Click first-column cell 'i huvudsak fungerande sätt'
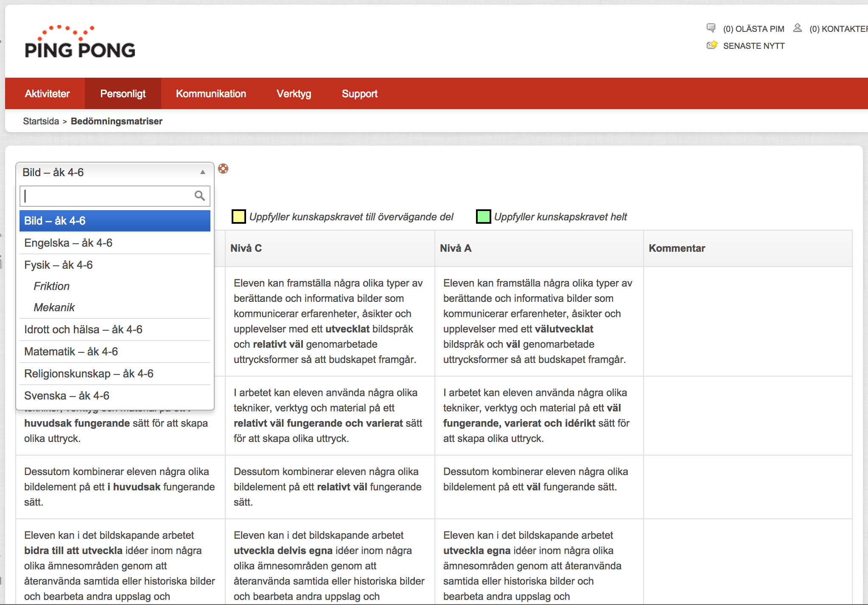 pyautogui.click(x=120, y=487)
